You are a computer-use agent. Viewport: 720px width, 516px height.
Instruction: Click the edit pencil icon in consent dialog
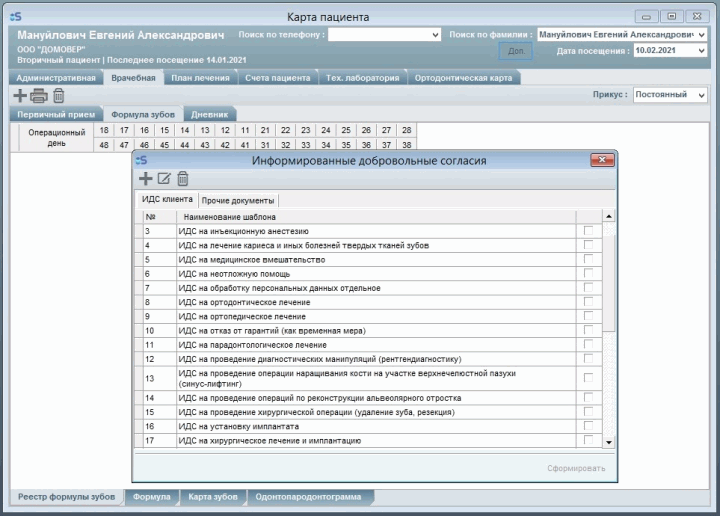coord(164,179)
